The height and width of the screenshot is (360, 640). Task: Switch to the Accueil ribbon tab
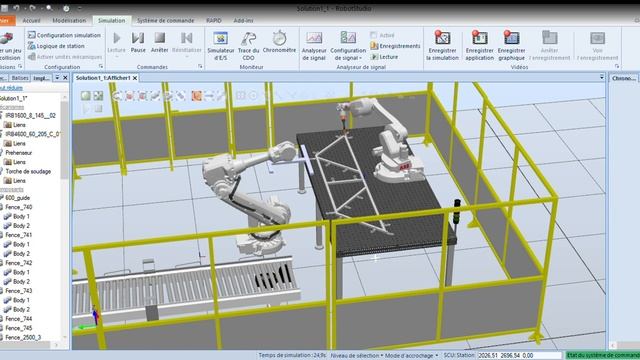click(31, 20)
